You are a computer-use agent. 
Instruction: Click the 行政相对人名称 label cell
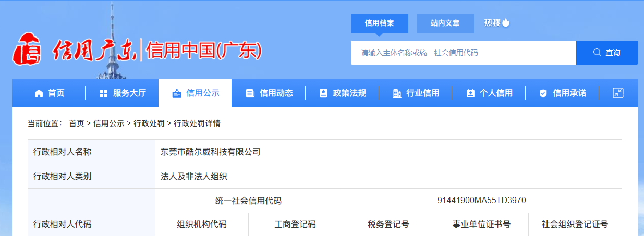point(91,152)
